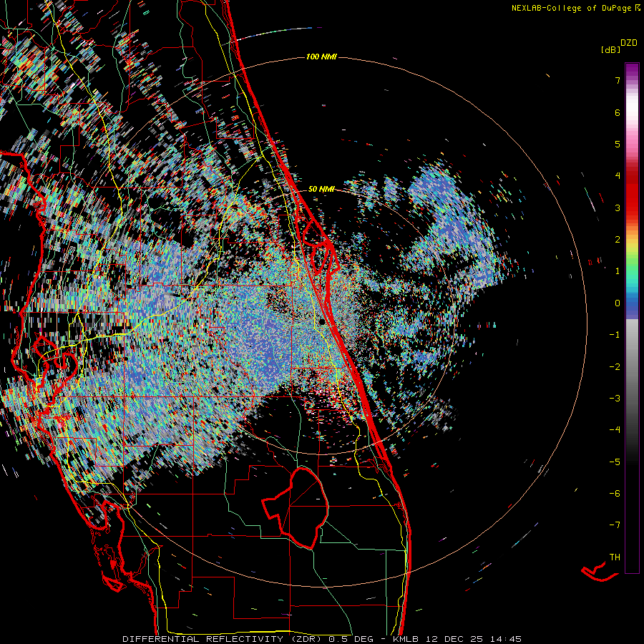Click the legend value "-6"

tap(615, 494)
